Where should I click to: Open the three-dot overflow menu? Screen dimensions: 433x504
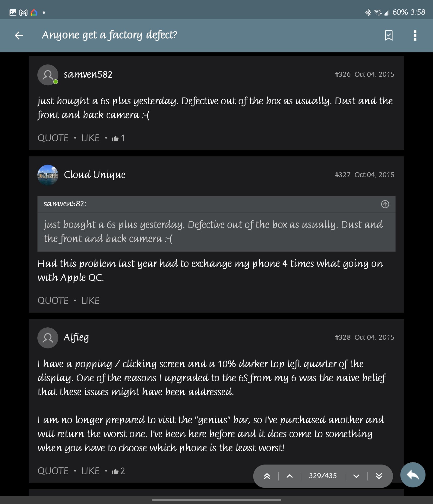click(x=415, y=36)
